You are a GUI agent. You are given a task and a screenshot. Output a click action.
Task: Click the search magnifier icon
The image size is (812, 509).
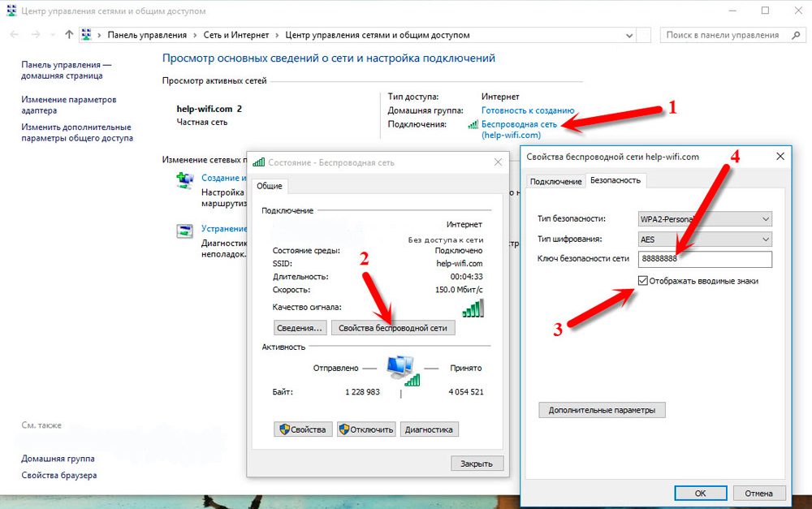796,35
